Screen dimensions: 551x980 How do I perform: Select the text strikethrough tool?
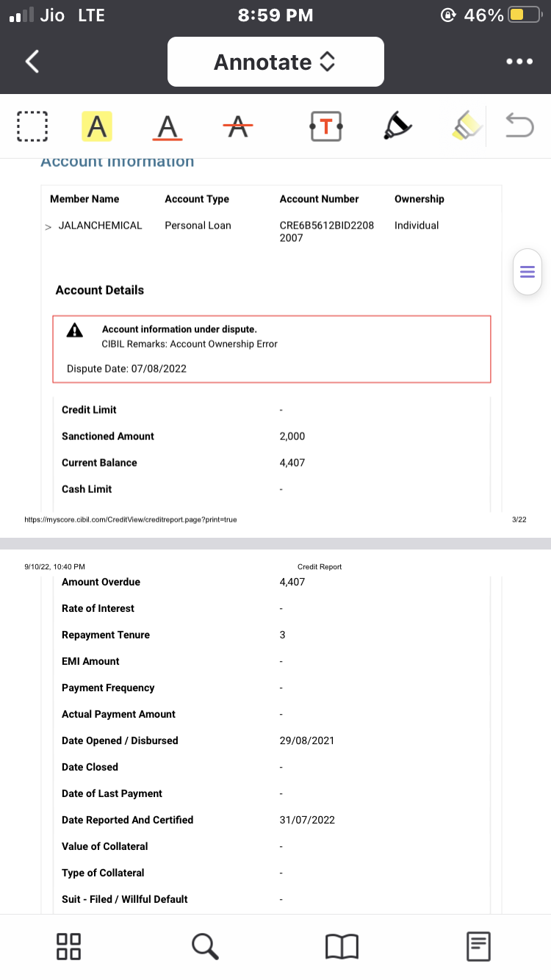(237, 126)
